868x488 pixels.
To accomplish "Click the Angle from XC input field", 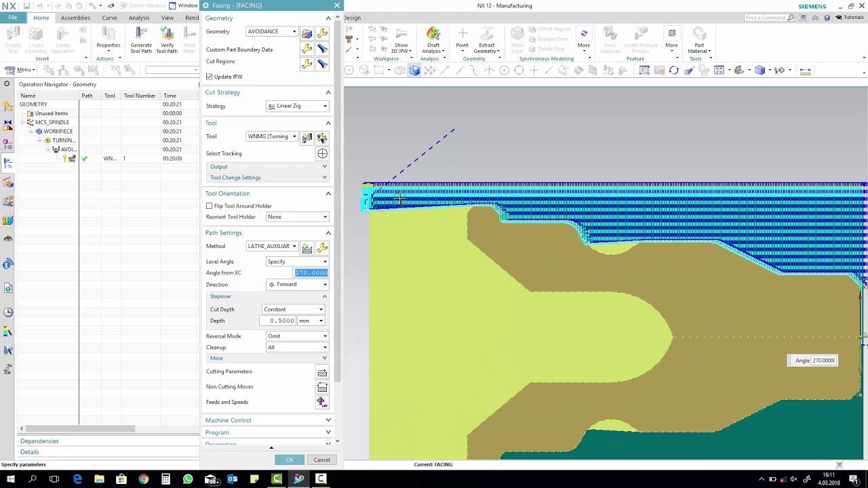I will (x=311, y=273).
